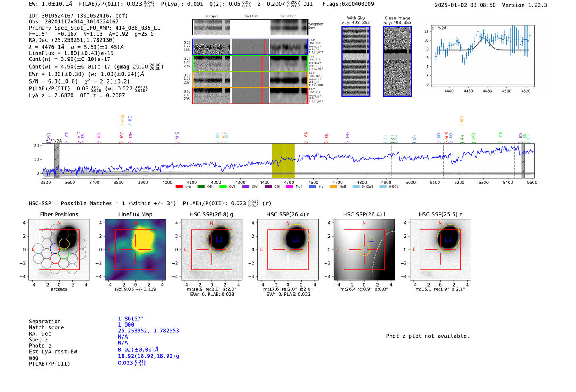Click the blue fiber circle in Fiber Positions
This screenshot has height=392, width=576.
[55, 248]
